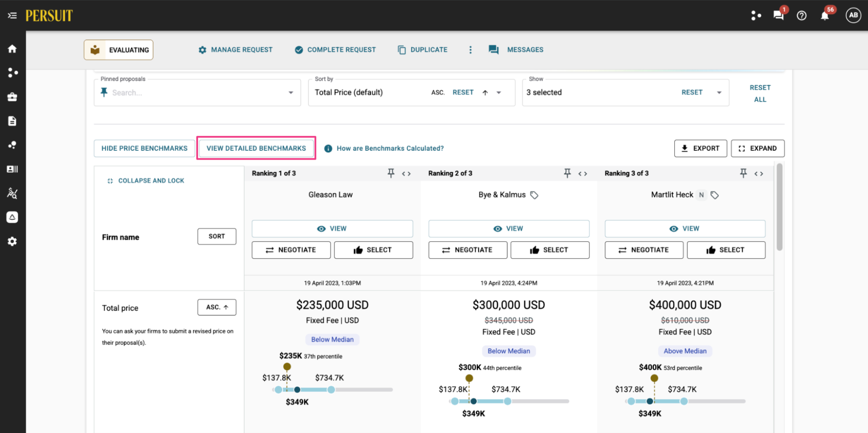Open Manage Request
The width and height of the screenshot is (868, 433).
[x=236, y=50]
